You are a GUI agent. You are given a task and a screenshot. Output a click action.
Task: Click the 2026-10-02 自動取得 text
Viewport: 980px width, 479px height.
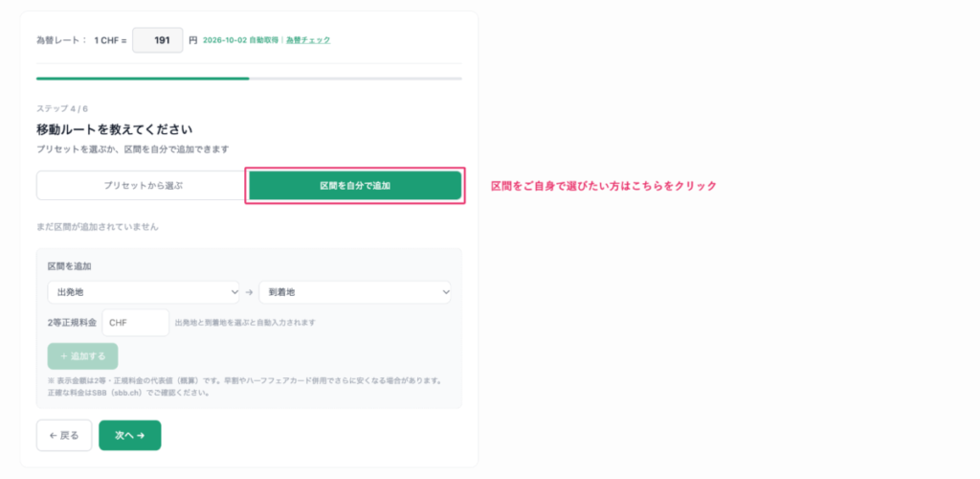click(240, 40)
